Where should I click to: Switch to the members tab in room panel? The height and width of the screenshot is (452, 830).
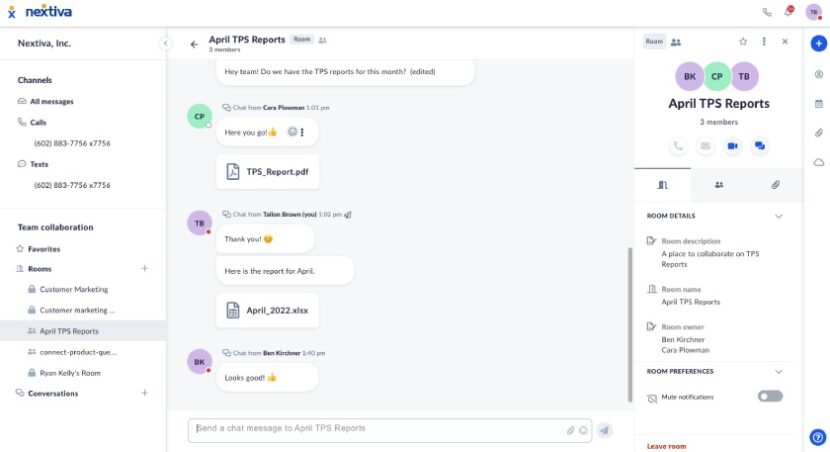[718, 185]
